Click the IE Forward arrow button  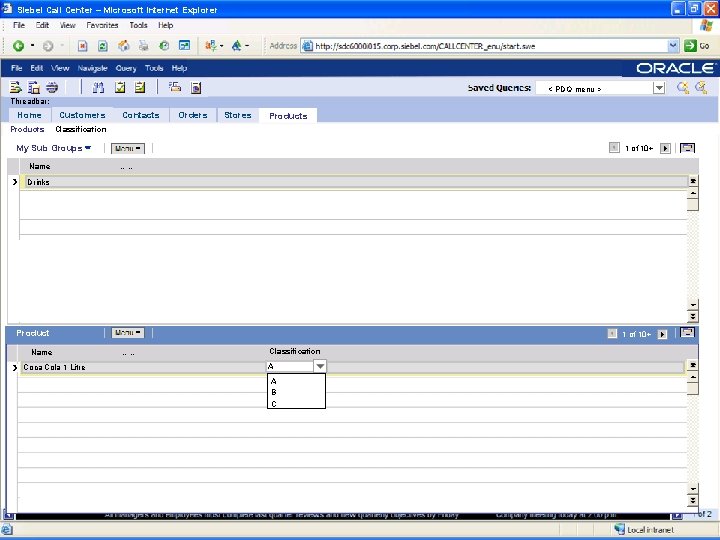click(48, 45)
